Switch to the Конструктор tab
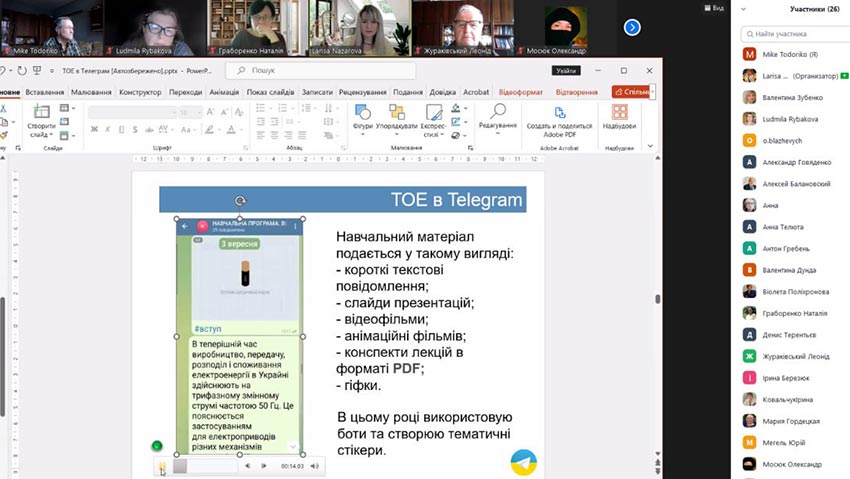The width and height of the screenshot is (850, 479). [140, 92]
